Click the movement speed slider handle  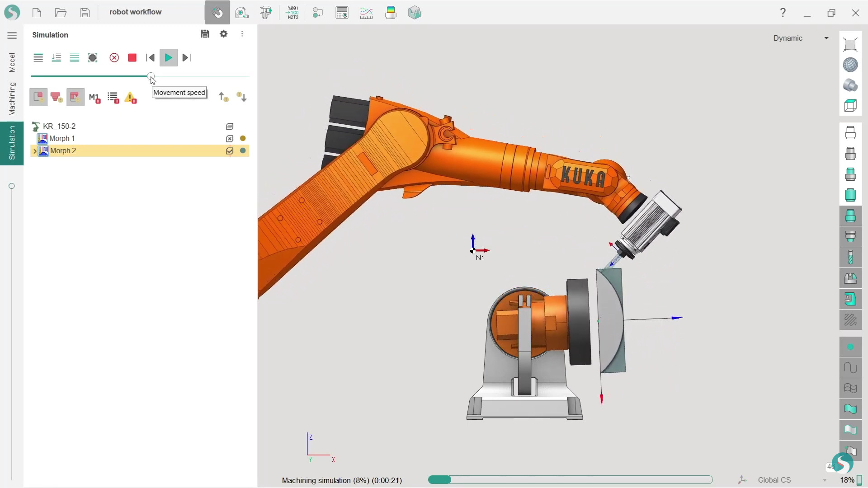(x=151, y=76)
